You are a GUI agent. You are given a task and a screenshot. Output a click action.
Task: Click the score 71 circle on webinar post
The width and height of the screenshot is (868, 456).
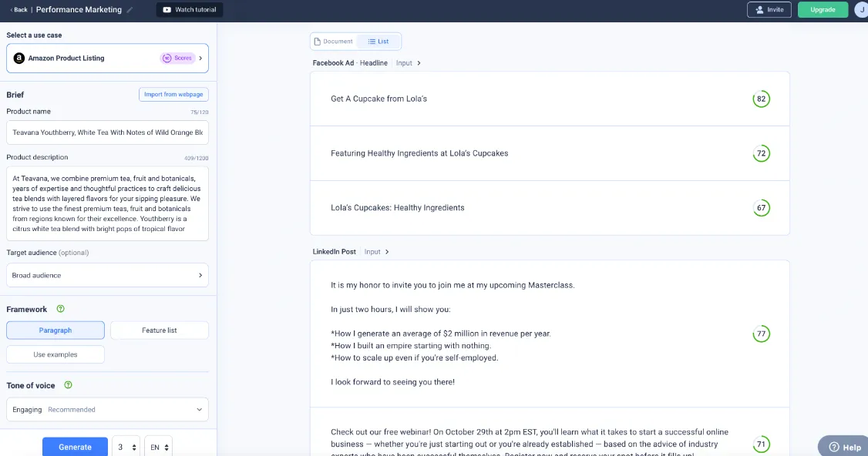pyautogui.click(x=761, y=444)
